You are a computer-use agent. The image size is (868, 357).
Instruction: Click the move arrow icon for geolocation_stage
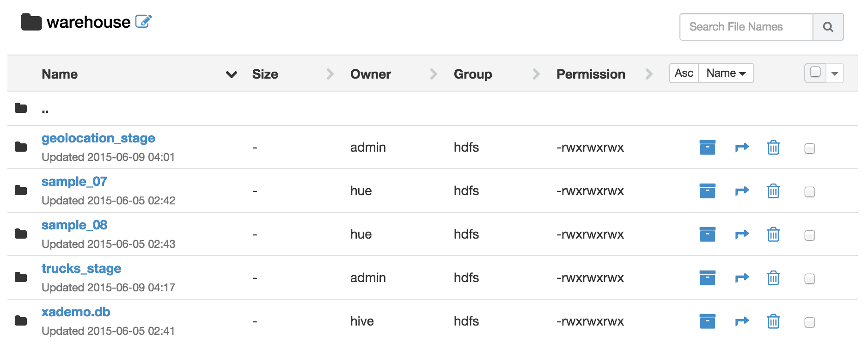pyautogui.click(x=742, y=148)
